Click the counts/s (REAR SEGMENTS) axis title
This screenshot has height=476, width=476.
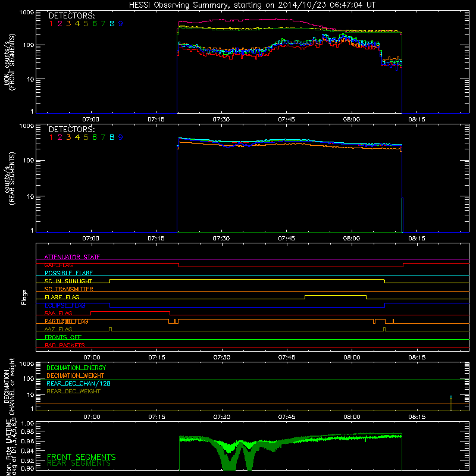(9, 178)
